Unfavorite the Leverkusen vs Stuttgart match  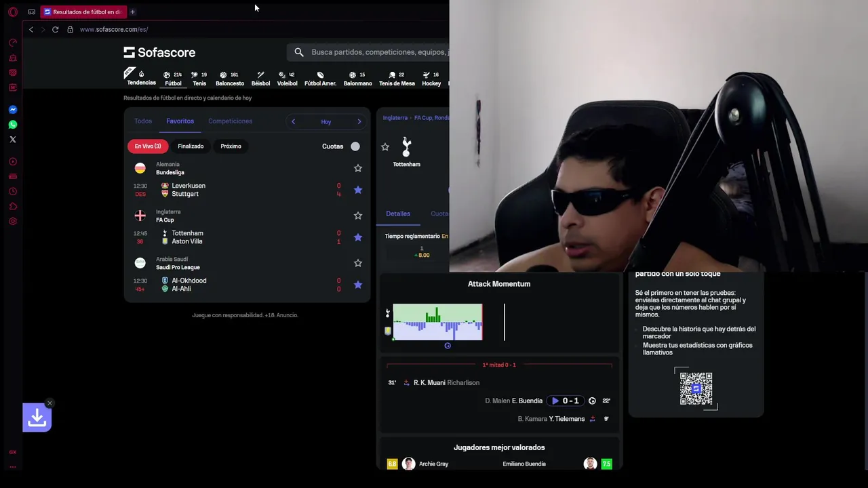tap(358, 190)
